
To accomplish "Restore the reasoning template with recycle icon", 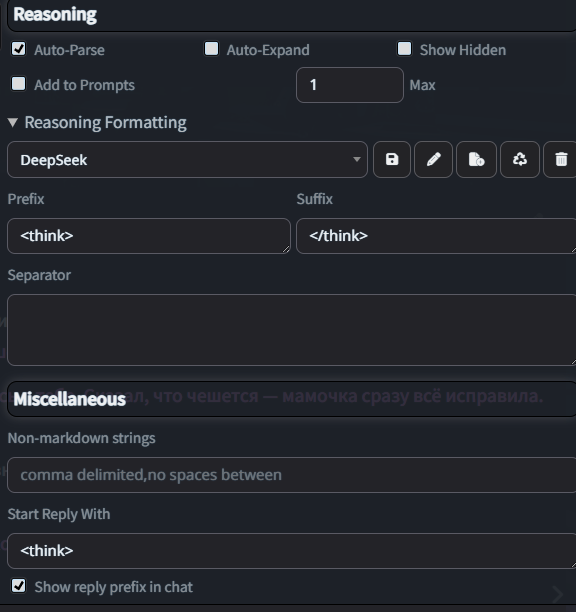I will tap(520, 160).
